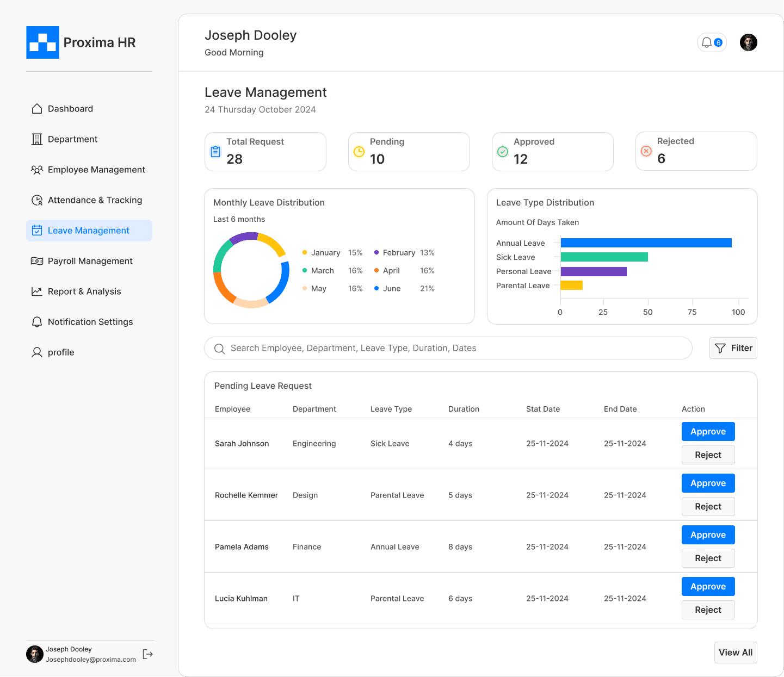The height and width of the screenshot is (677, 784).
Task: Click the Employee column header
Action: [x=233, y=409]
